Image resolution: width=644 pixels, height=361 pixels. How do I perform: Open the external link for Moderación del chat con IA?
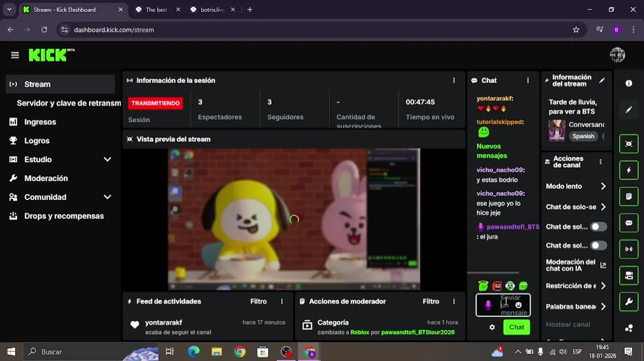point(603,265)
